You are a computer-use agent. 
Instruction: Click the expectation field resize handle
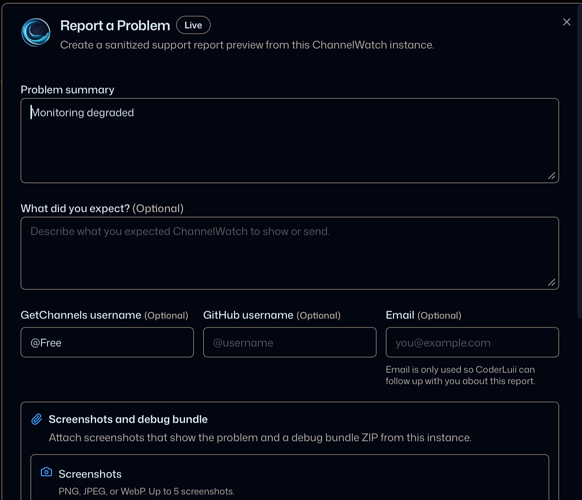point(552,282)
